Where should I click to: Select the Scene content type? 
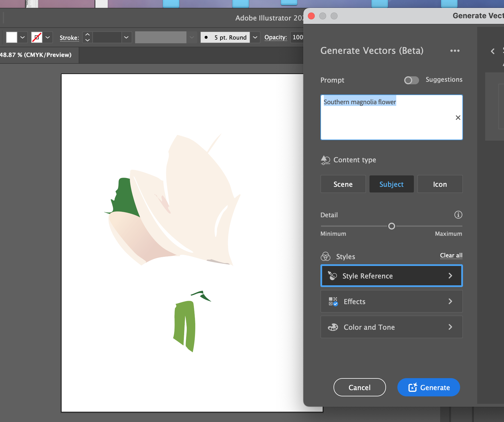click(343, 184)
